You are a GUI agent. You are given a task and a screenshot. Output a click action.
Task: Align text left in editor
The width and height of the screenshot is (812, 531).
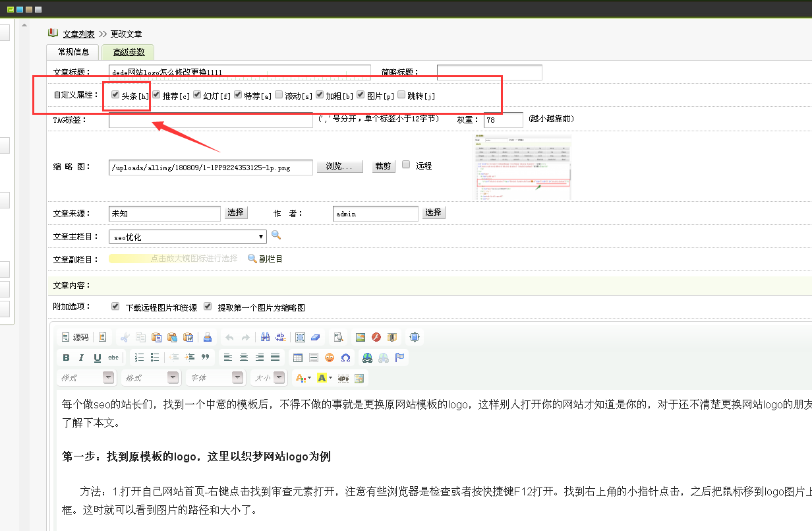[228, 358]
